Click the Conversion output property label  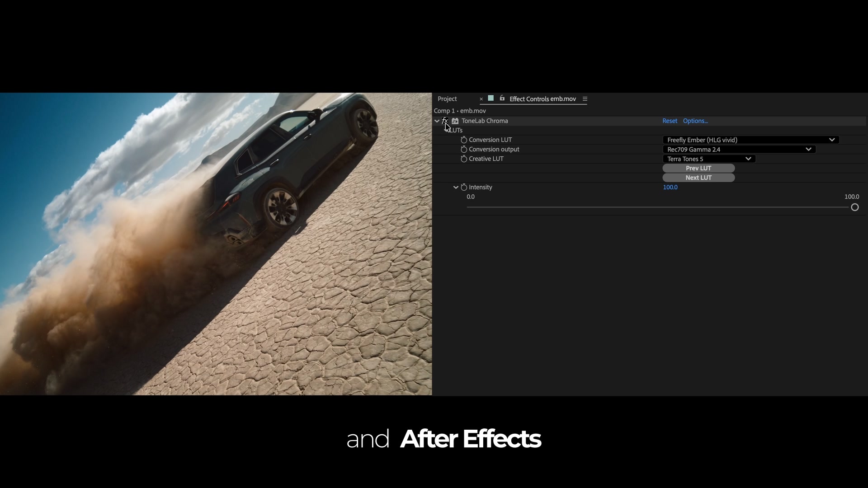pyautogui.click(x=494, y=150)
